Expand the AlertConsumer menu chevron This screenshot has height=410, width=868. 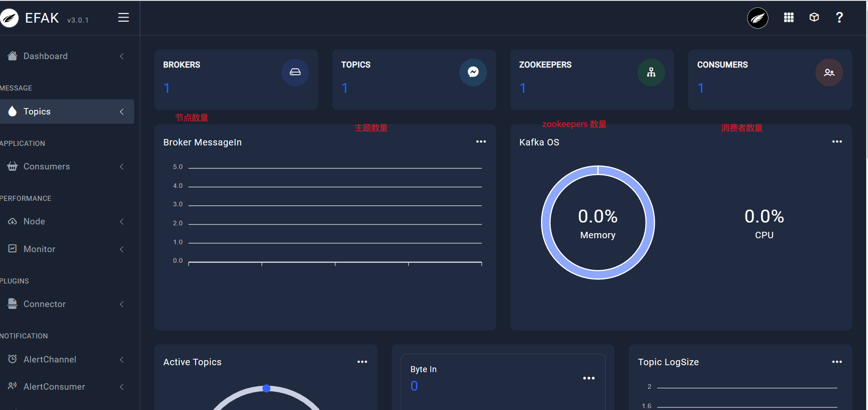[122, 387]
